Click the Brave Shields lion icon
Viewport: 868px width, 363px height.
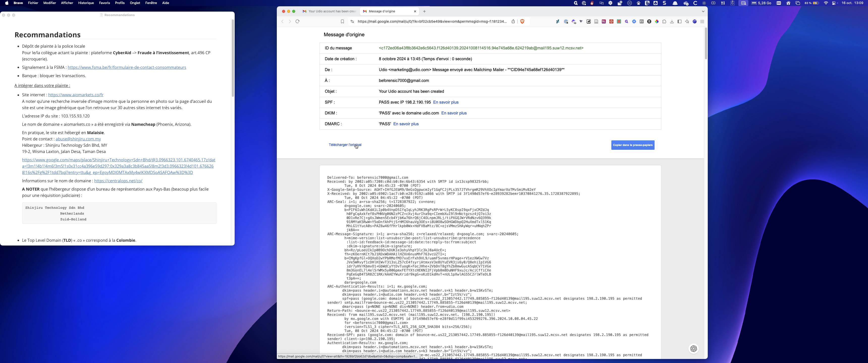[522, 21]
